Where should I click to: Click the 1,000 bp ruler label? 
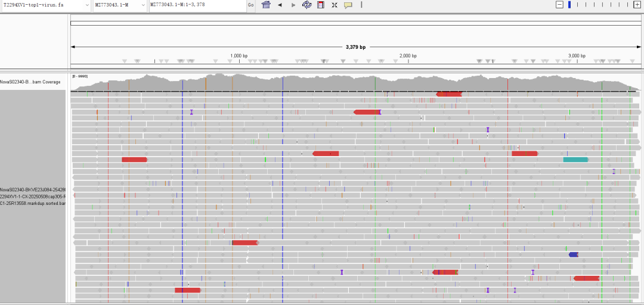pyautogui.click(x=239, y=56)
